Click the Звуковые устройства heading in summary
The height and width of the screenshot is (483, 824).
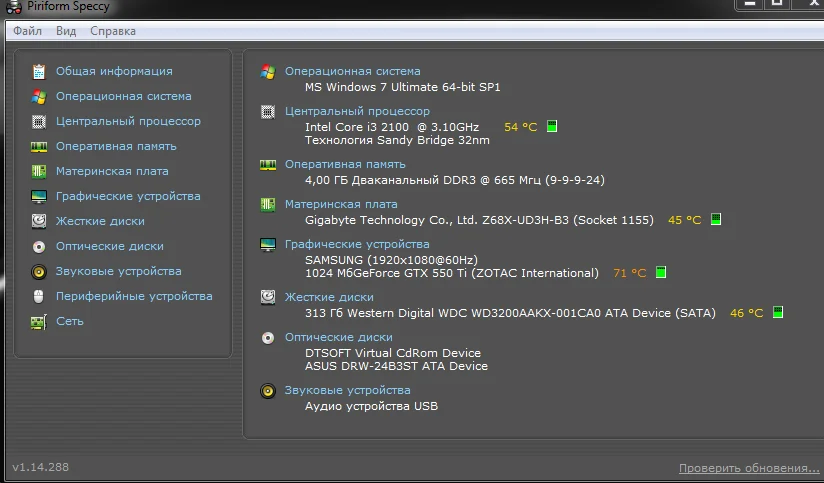[348, 390]
